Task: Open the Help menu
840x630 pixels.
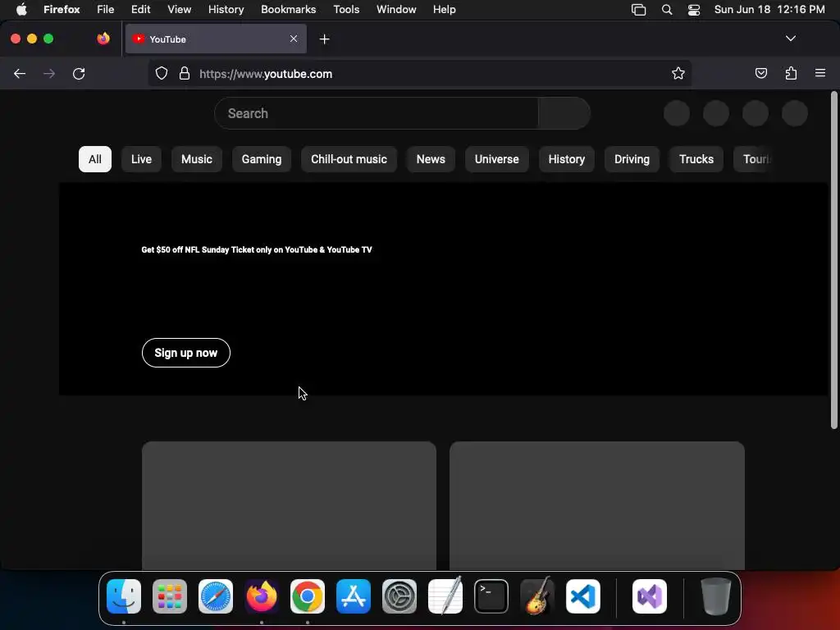Action: 445,9
